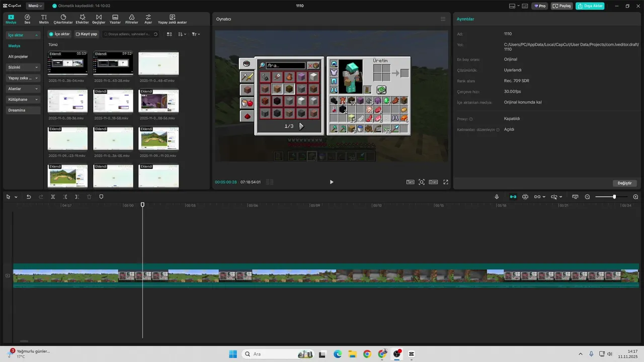Toggle the compare view icon beside the timecode
The width and height of the screenshot is (644, 362).
point(270,182)
